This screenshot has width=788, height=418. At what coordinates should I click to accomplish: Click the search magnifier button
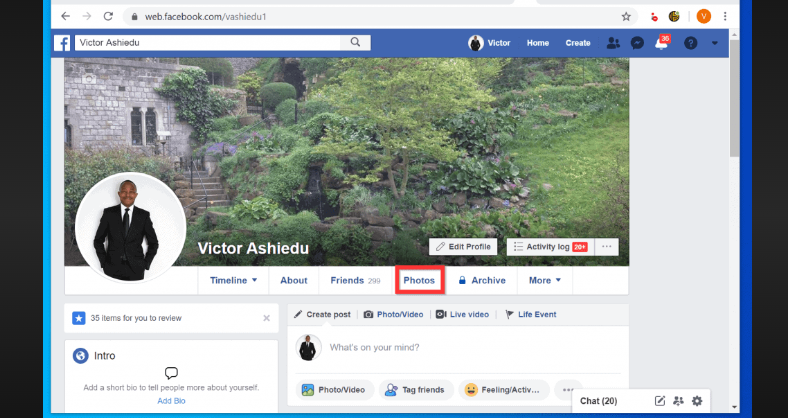[354, 42]
